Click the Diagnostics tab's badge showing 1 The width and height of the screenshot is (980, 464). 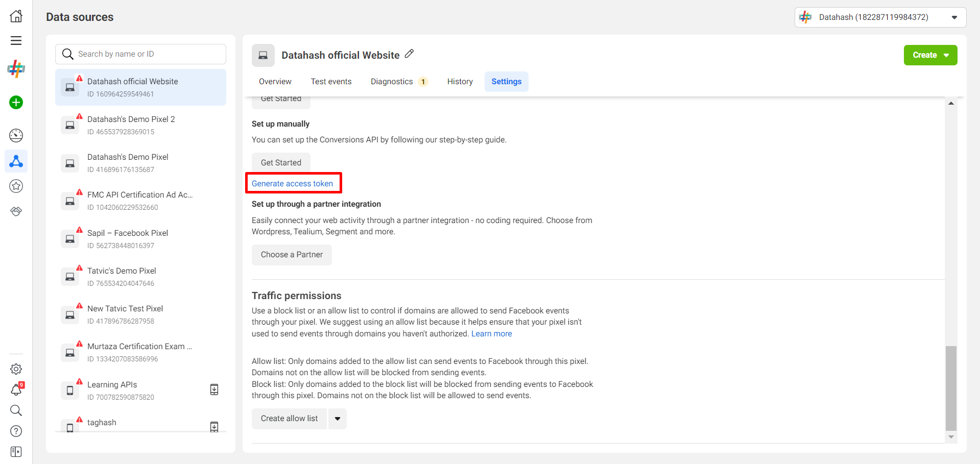pos(423,82)
